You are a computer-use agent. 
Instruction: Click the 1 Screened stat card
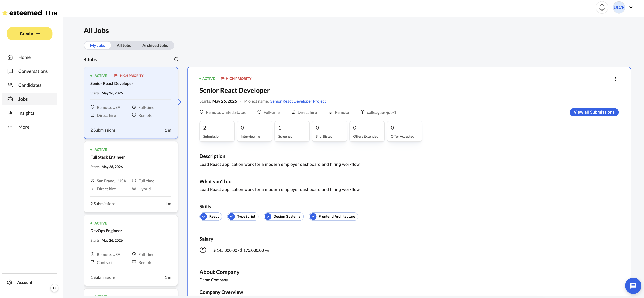click(x=292, y=131)
